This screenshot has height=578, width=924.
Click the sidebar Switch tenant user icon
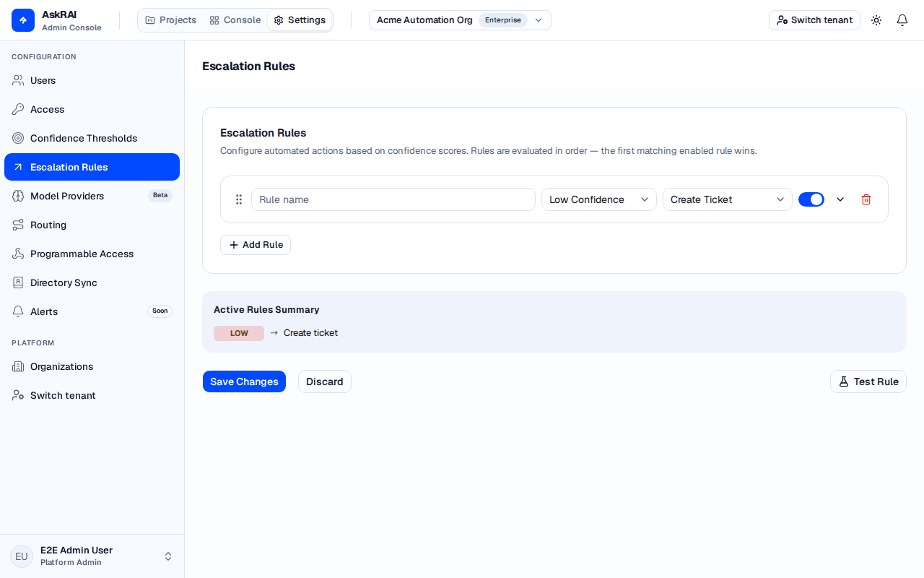pos(18,395)
